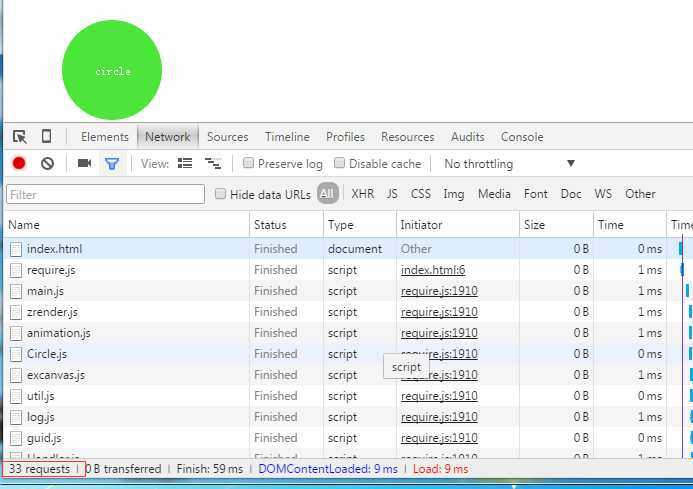
Task: Filter requests by XHR
Action: point(362,194)
